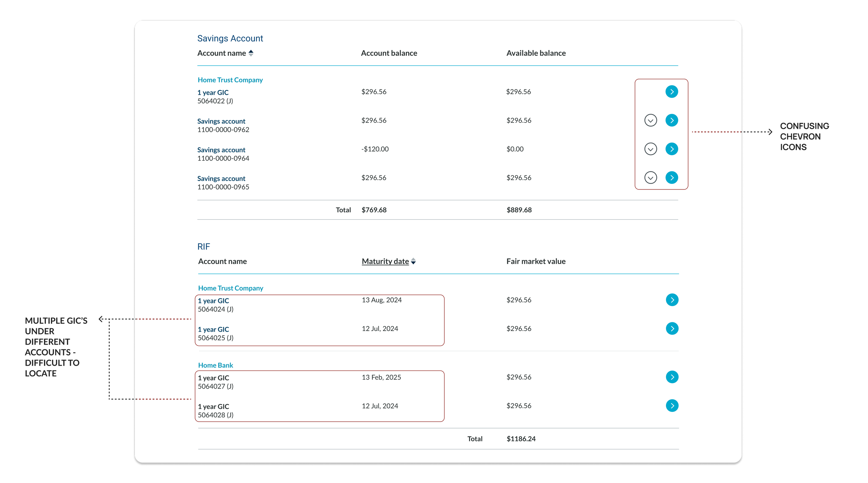The height and width of the screenshot is (483, 868).
Task: Open RIF GIC 5064025 blue arrow
Action: pos(672,328)
